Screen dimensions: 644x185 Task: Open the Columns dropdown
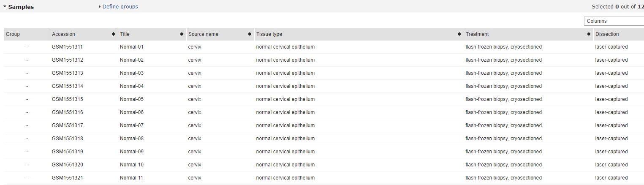[x=614, y=21]
